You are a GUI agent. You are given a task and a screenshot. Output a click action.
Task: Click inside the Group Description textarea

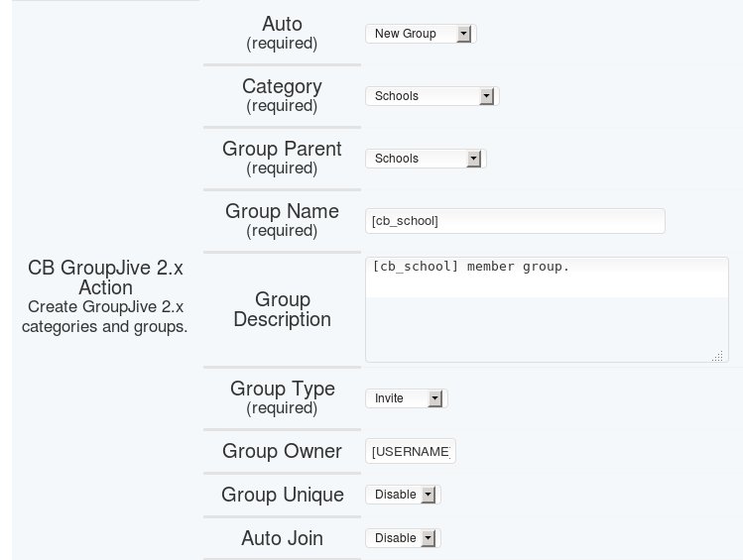(547, 310)
